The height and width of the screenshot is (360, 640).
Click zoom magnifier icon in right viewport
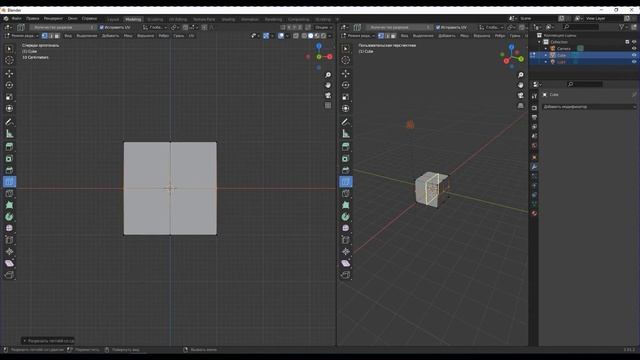tap(520, 75)
